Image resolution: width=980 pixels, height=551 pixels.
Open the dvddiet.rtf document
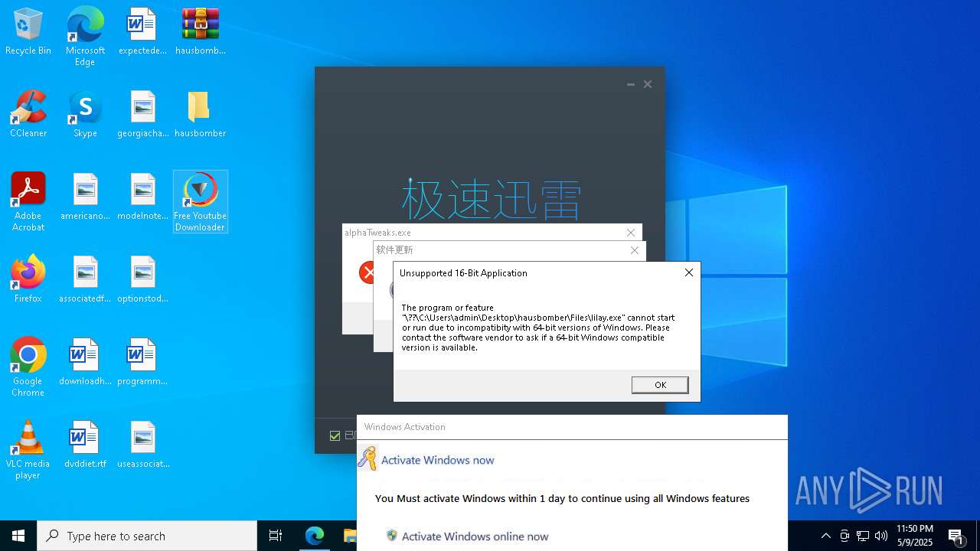85,445
